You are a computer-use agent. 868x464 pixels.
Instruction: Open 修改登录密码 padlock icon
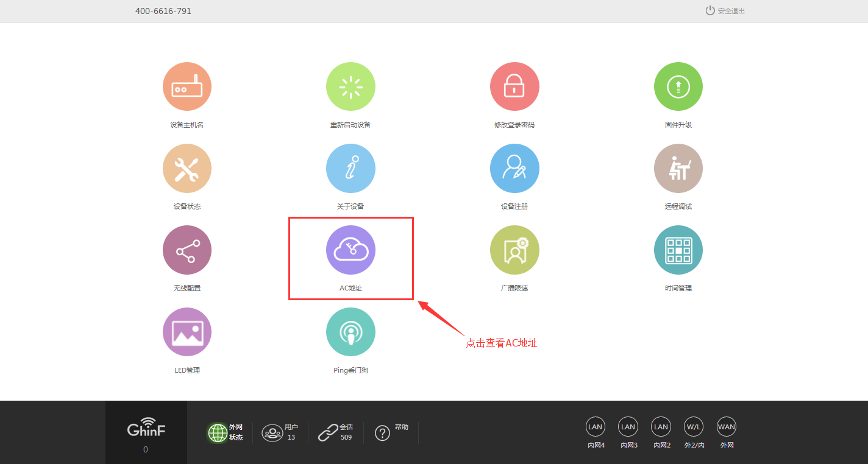pyautogui.click(x=514, y=87)
